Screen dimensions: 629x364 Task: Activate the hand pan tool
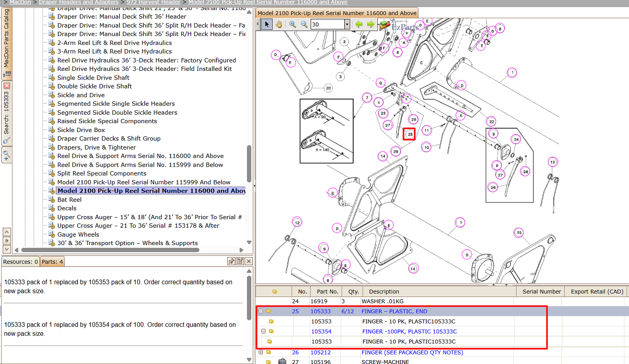point(279,24)
